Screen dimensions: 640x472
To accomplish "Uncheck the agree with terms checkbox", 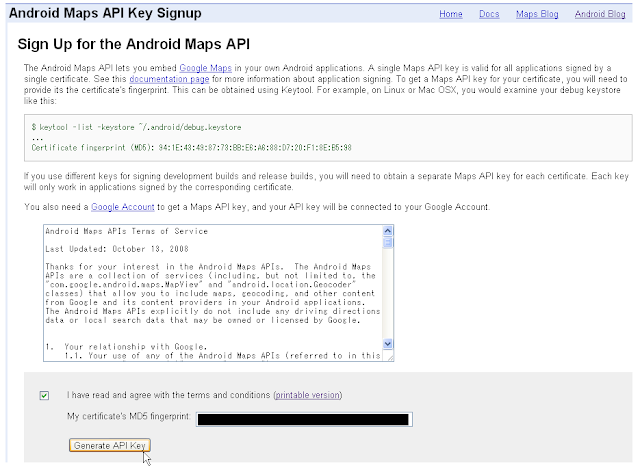I will point(44,395).
